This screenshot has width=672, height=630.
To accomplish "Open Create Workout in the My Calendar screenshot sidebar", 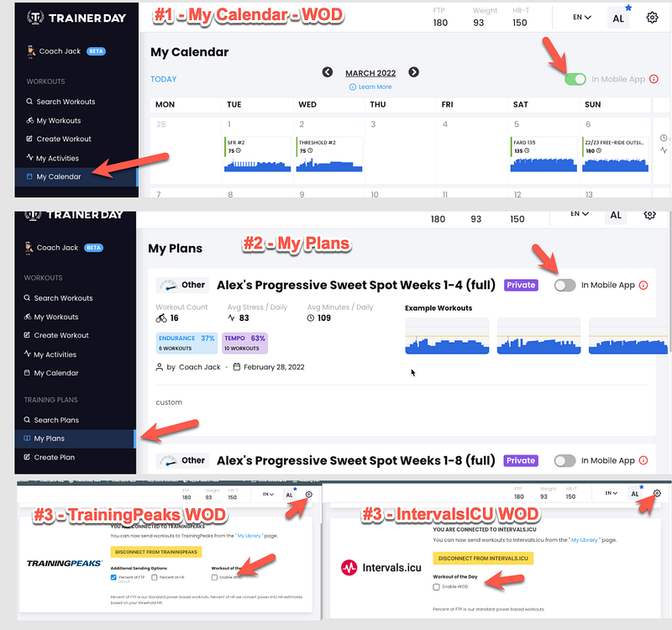I will pyautogui.click(x=59, y=139).
